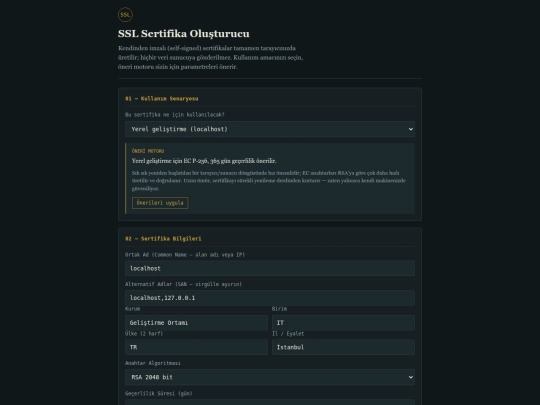Click the round SSL logo badge
This screenshot has height=405, width=540.
[x=125, y=15]
